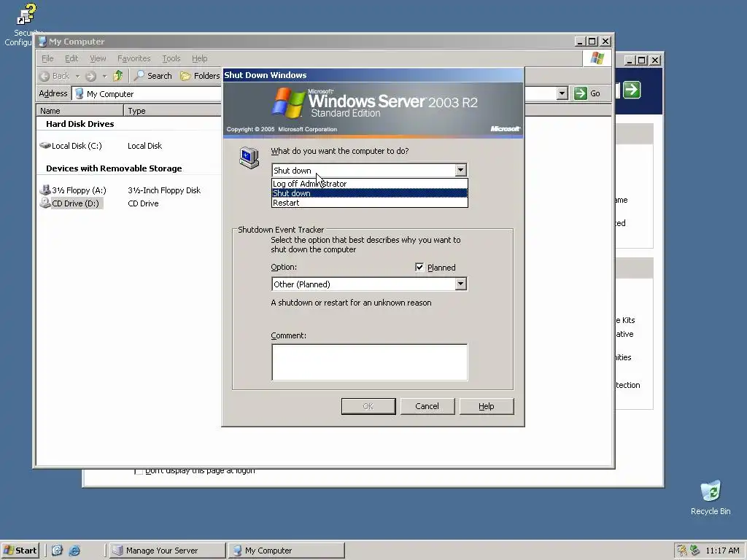Click the Back arrow toolbar icon

click(x=44, y=76)
